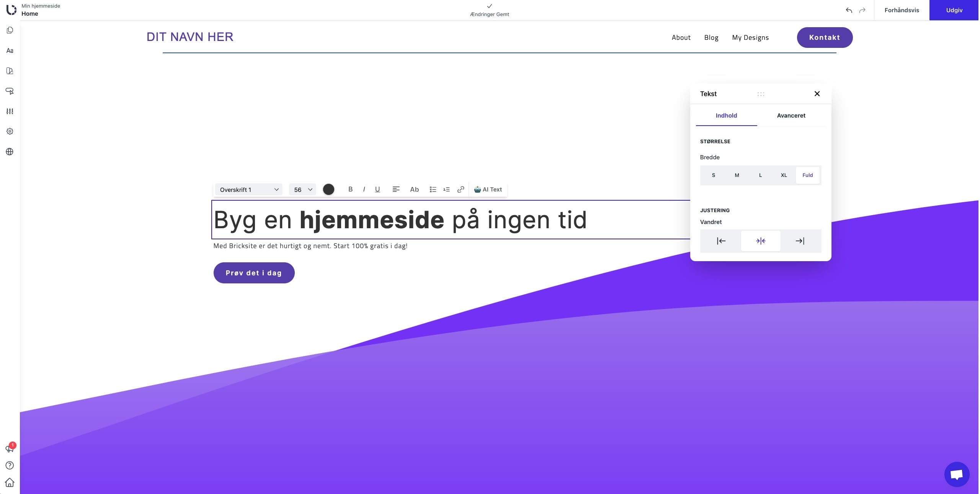Viewport: 980px width, 494px height.
Task: Switch to the Avanceret tab
Action: coord(791,116)
